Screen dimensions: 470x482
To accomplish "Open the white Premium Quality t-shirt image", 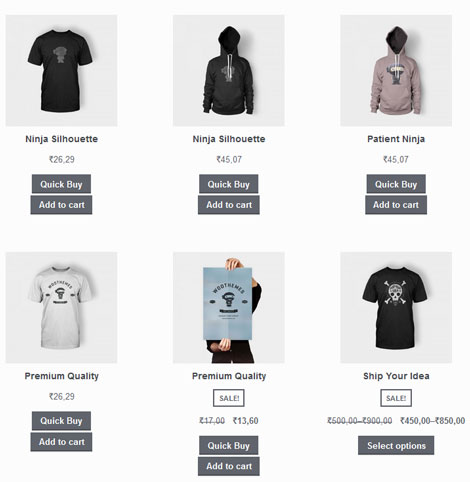I will click(x=61, y=307).
